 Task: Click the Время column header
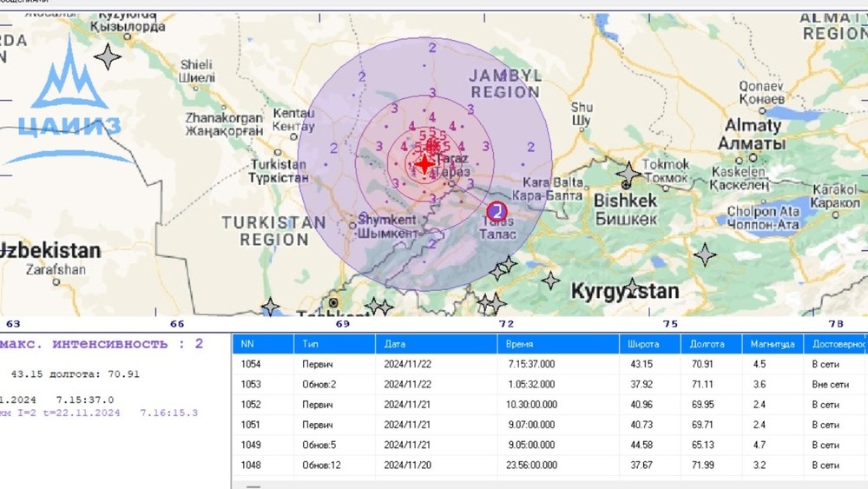coord(520,344)
